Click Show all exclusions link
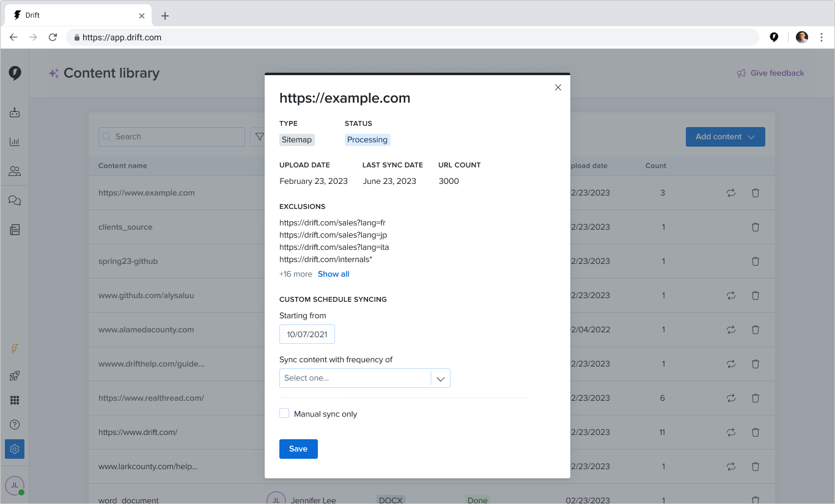The width and height of the screenshot is (835, 504). click(x=333, y=274)
